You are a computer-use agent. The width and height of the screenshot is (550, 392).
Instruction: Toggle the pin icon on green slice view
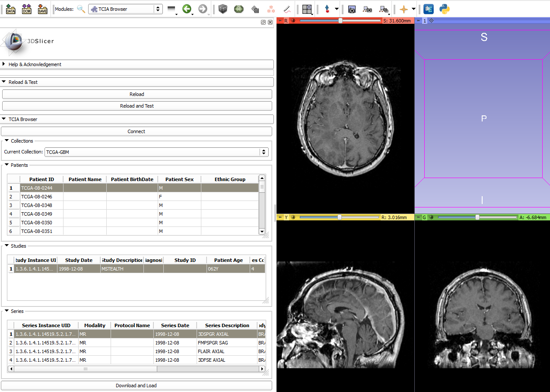click(418, 217)
